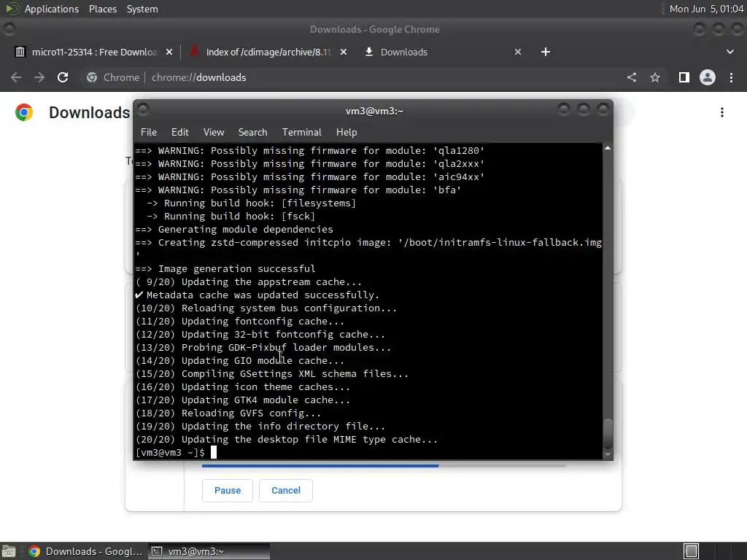The height and width of the screenshot is (560, 747).
Task: Open the Terminal menu in terminal window
Action: 301,133
